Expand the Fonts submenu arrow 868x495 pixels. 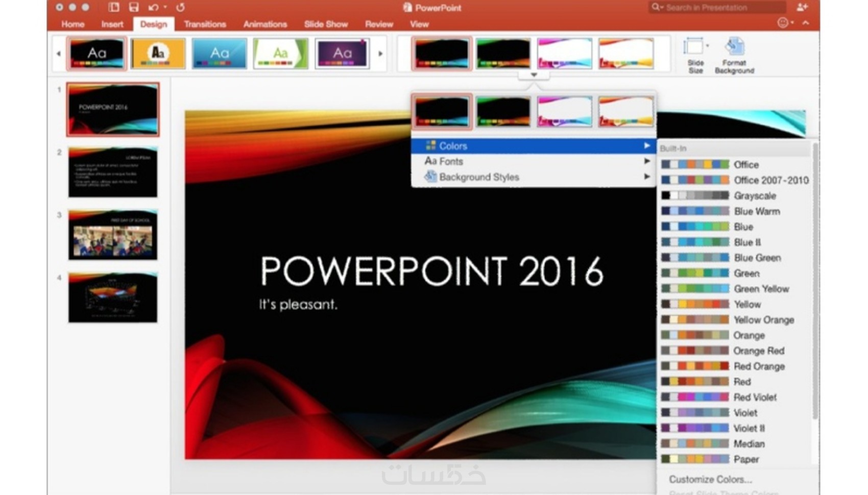pyautogui.click(x=647, y=161)
